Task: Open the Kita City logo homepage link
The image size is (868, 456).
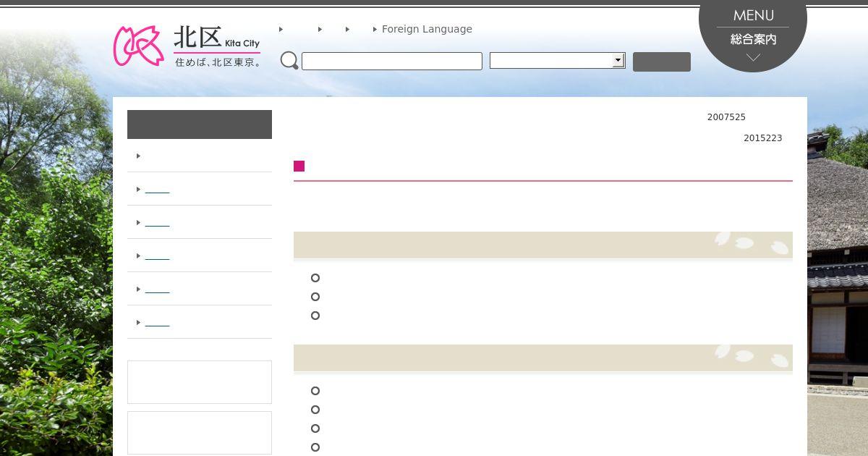Action: (187, 46)
